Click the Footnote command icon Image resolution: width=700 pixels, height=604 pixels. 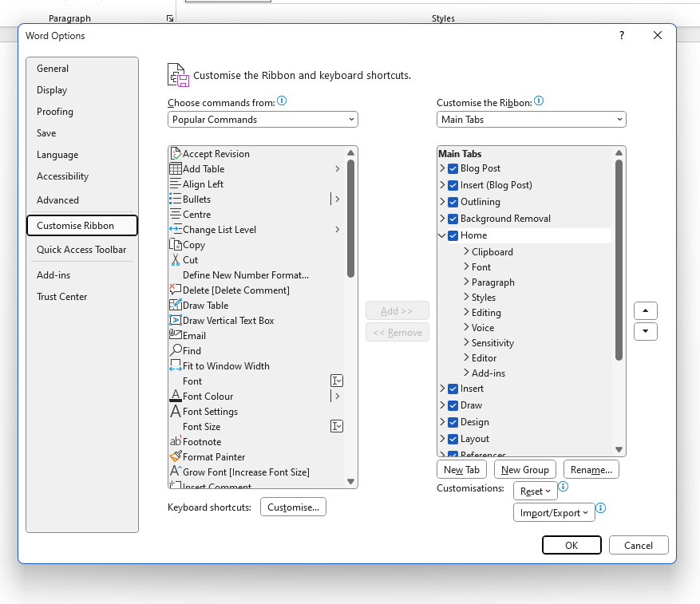point(176,441)
